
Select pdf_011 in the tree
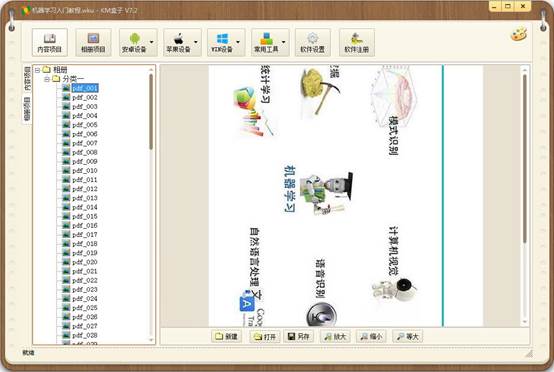[85, 179]
